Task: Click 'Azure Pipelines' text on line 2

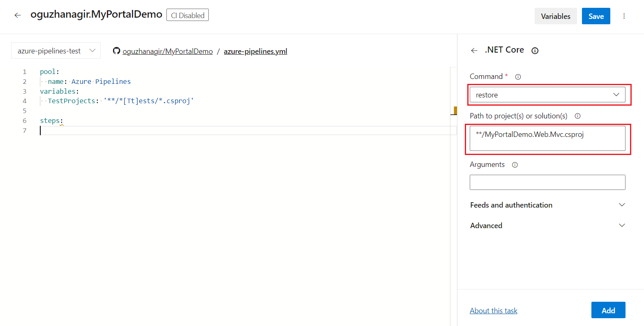Action: 101,81
